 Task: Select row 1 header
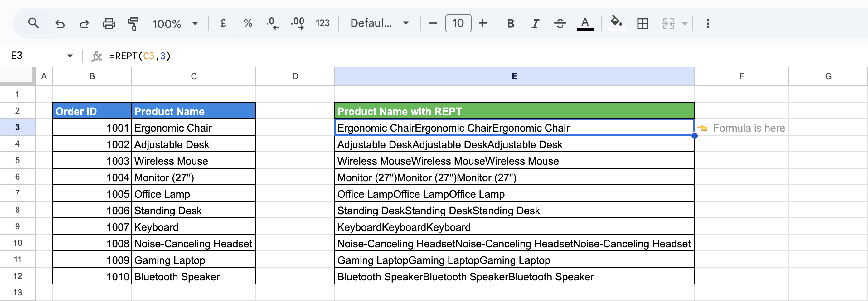(x=17, y=94)
